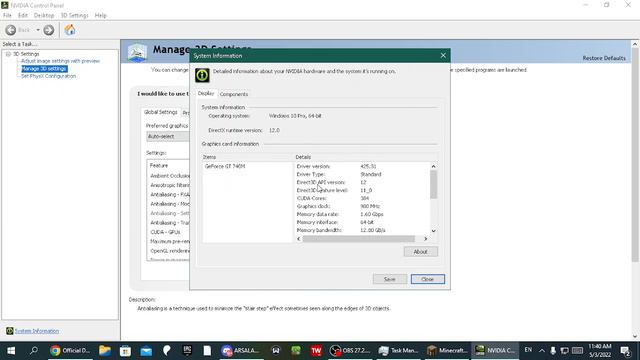Open the Windows Start button
640x360 pixels.
(11, 350)
